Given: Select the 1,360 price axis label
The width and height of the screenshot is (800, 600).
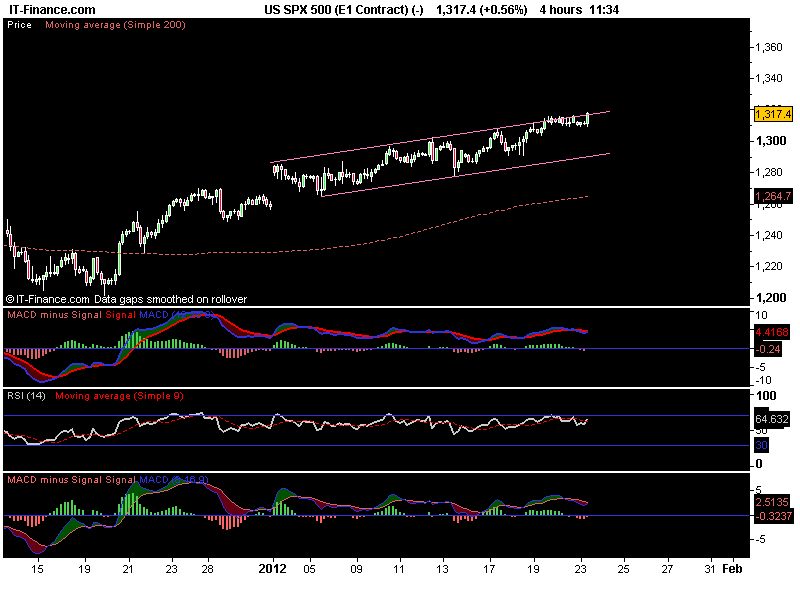Looking at the screenshot, I should click(x=768, y=47).
